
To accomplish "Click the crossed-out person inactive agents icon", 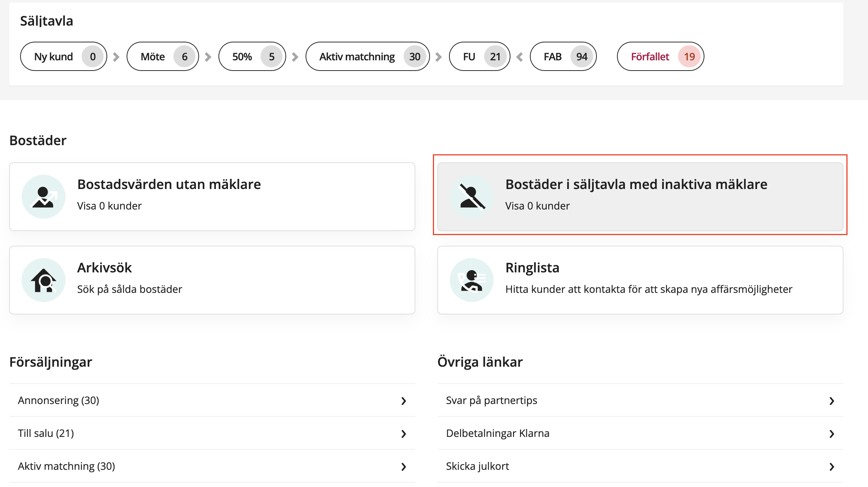I will (472, 197).
